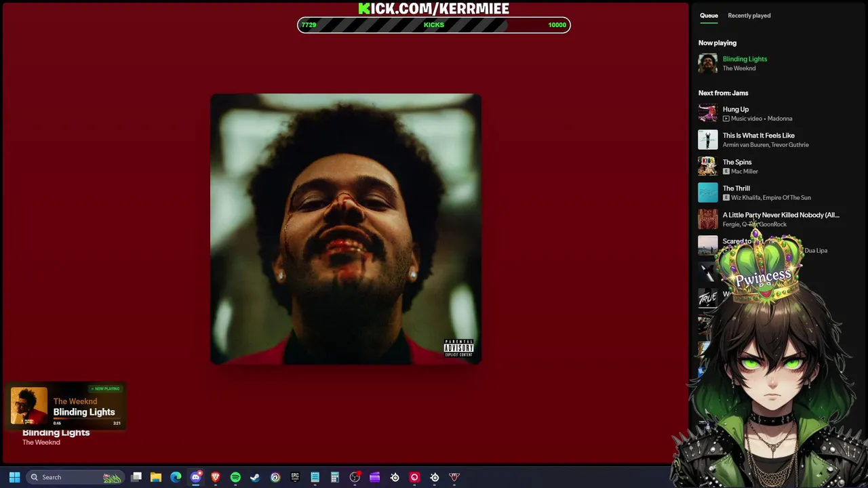Switch to Spotify via its taskbar icon
The image size is (868, 488).
click(235, 477)
